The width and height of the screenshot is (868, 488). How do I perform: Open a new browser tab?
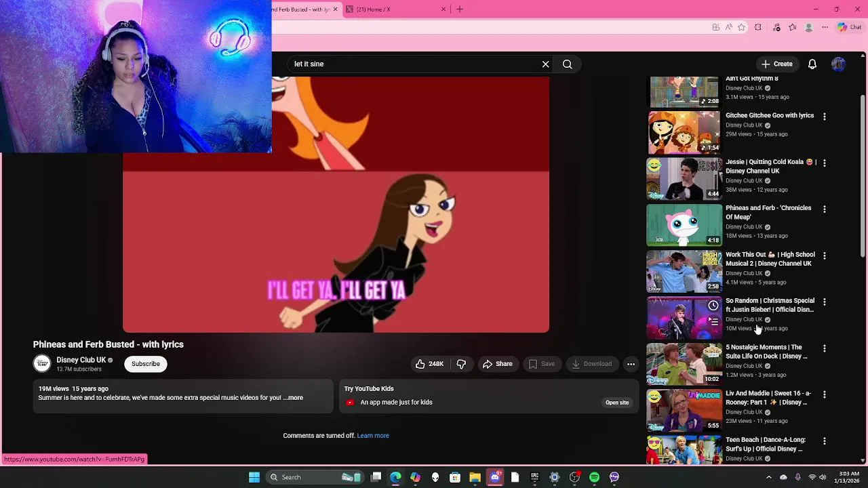(460, 9)
